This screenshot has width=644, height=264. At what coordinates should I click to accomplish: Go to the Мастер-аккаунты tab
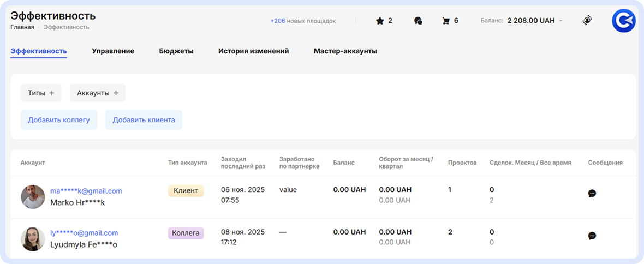coord(345,51)
